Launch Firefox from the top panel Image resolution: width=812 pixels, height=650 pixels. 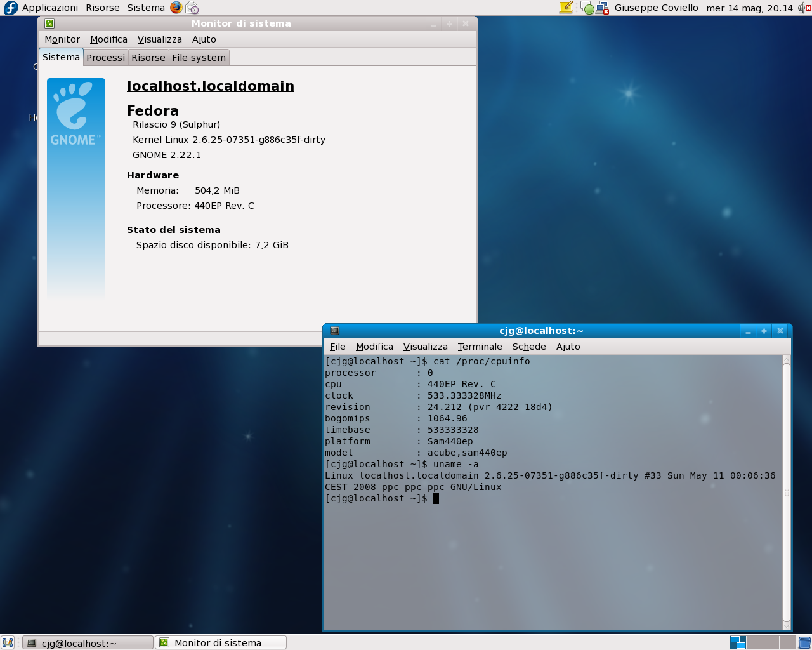176,8
